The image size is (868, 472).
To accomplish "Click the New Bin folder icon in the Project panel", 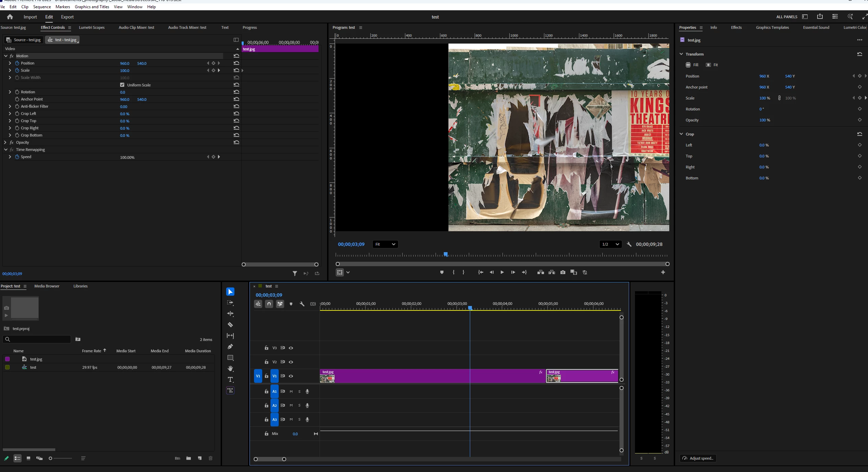I will coord(188,458).
